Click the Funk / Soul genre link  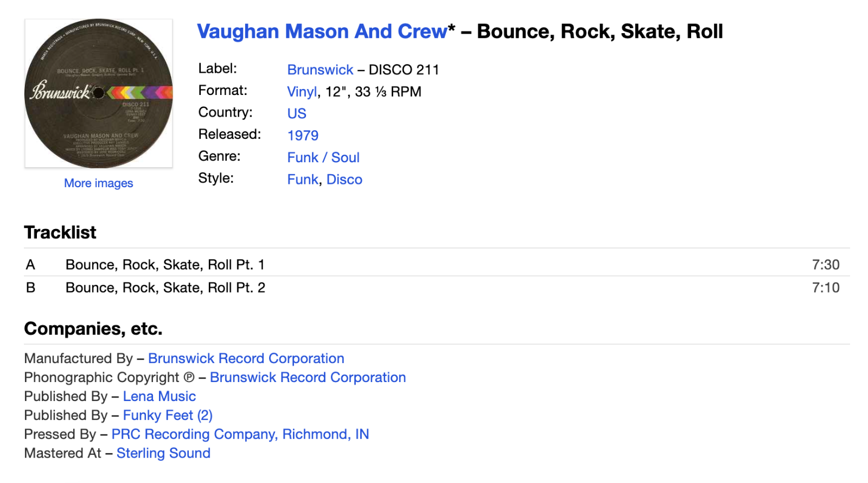(x=323, y=157)
